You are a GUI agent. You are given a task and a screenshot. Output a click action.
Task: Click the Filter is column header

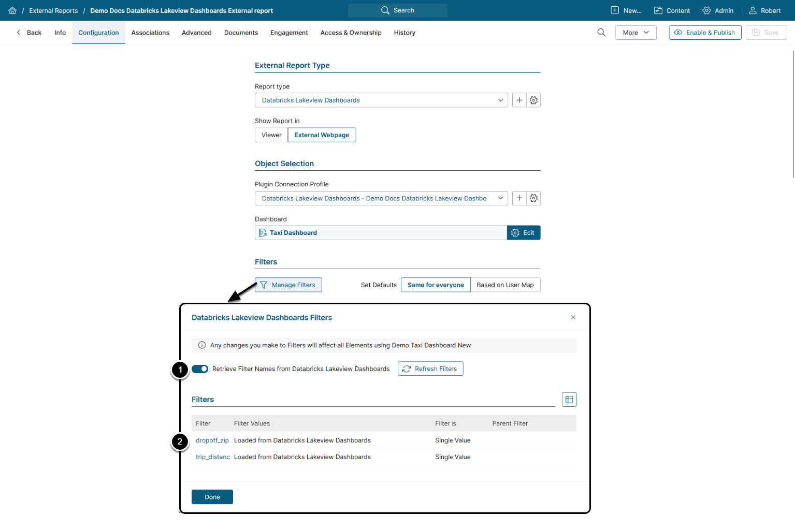tap(445, 423)
